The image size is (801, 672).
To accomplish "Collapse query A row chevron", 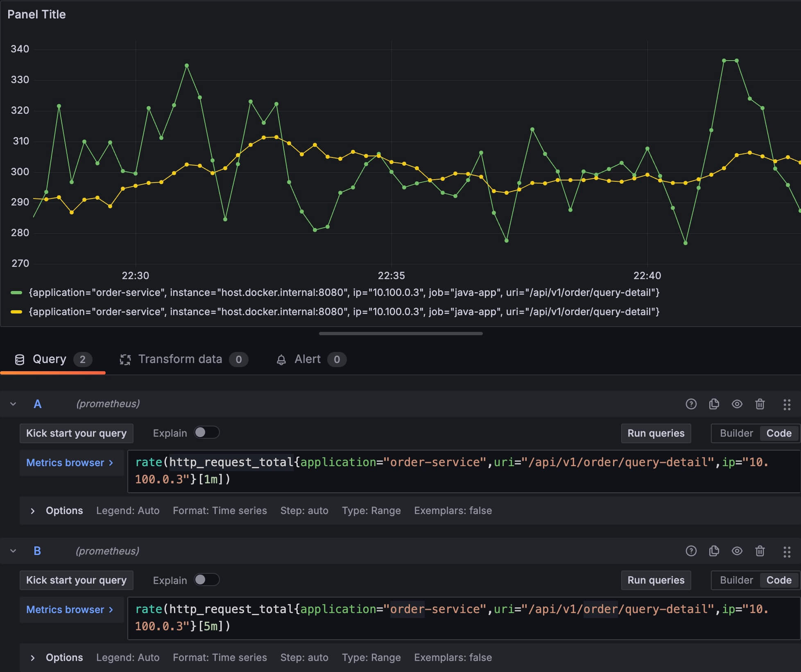I will coord(13,404).
